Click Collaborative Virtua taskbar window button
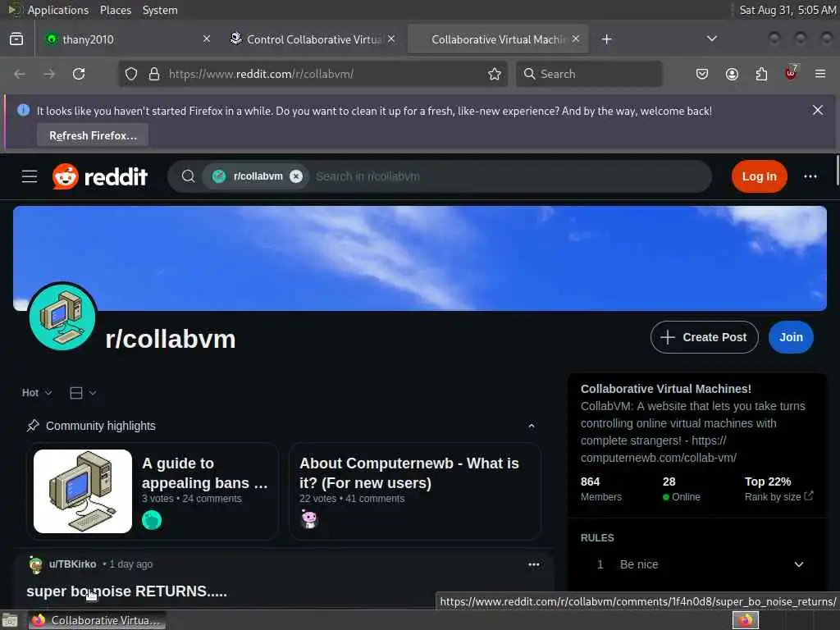This screenshot has height=630, width=840. point(98,620)
